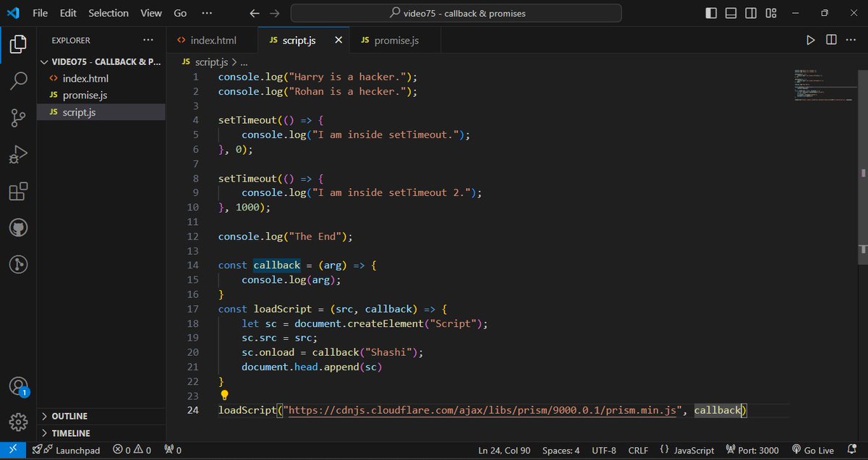
Task: Go back using the left arrow
Action: pos(254,13)
